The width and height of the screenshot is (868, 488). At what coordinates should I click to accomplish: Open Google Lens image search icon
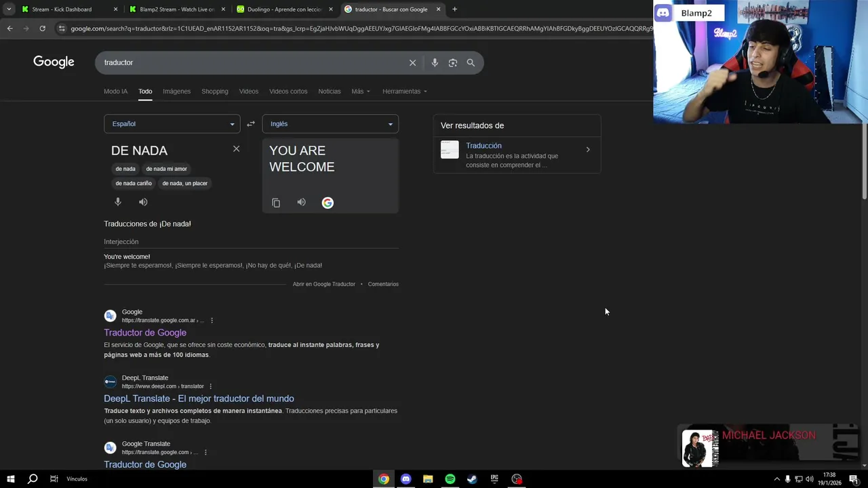(452, 62)
